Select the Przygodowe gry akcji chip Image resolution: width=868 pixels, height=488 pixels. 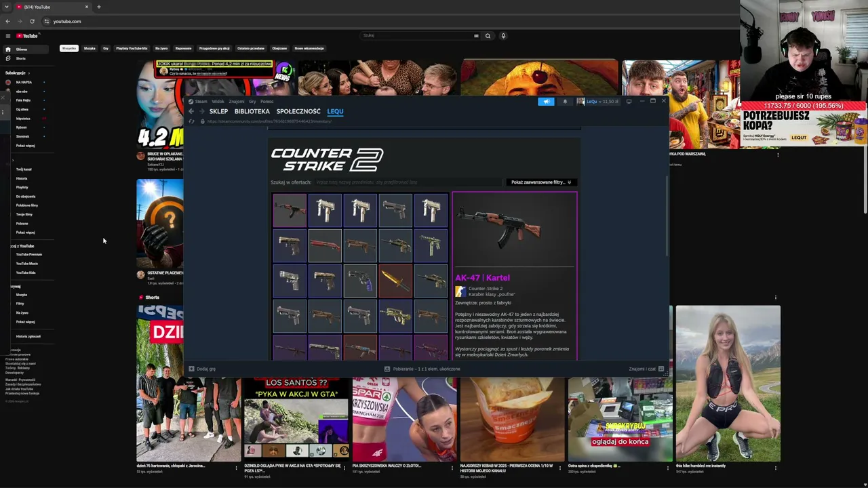click(x=214, y=48)
